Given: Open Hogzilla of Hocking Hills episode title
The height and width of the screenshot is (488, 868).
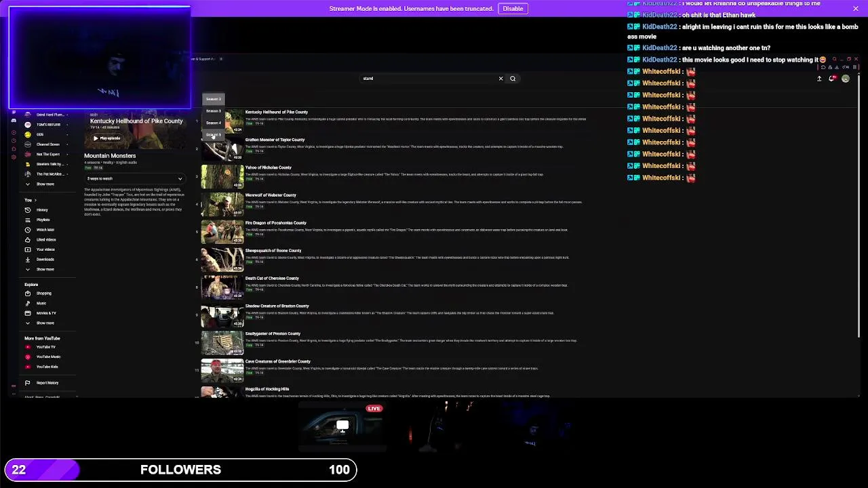Looking at the screenshot, I should tap(267, 389).
